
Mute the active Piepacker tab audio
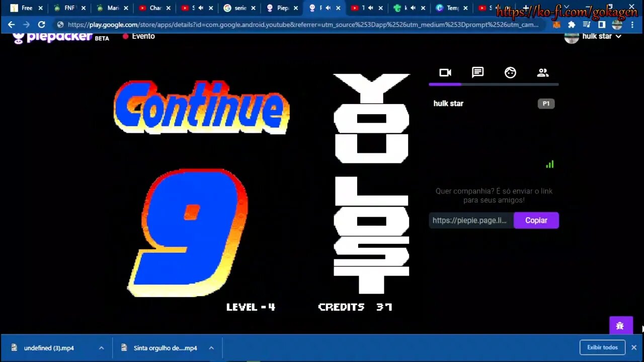click(x=329, y=8)
